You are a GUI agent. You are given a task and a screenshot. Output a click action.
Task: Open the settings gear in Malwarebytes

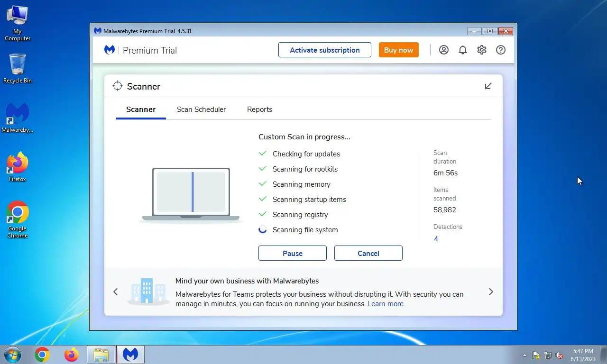tap(482, 50)
